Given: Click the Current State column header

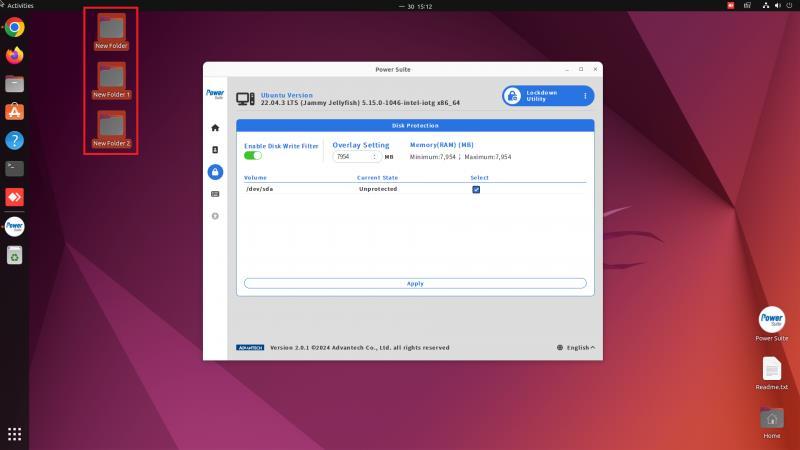Looking at the screenshot, I should pos(377,178).
